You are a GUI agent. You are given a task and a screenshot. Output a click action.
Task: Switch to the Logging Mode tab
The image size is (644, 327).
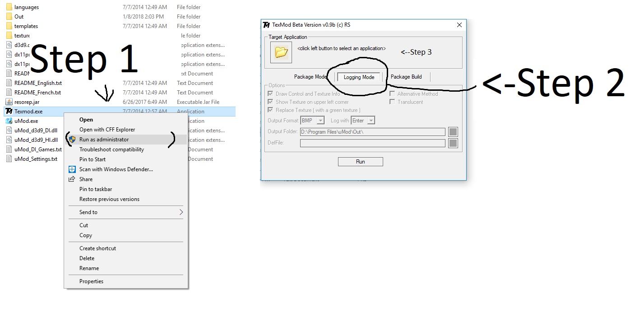click(359, 77)
